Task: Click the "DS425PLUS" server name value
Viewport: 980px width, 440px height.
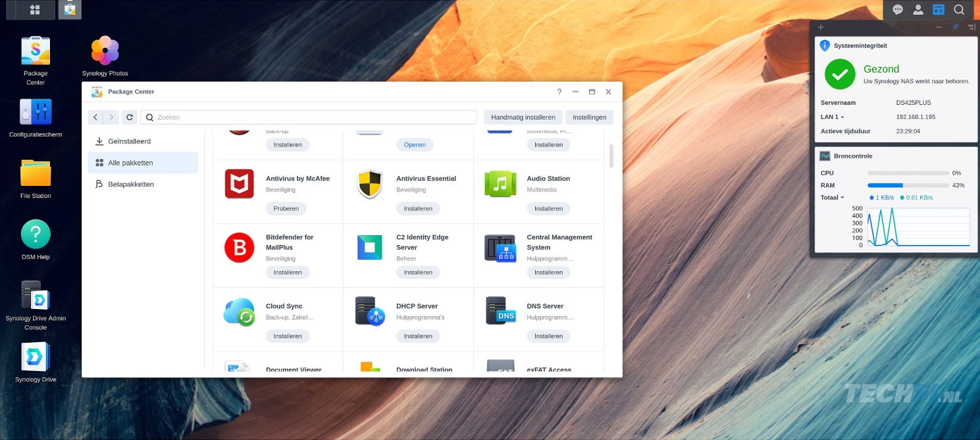Action: point(914,103)
